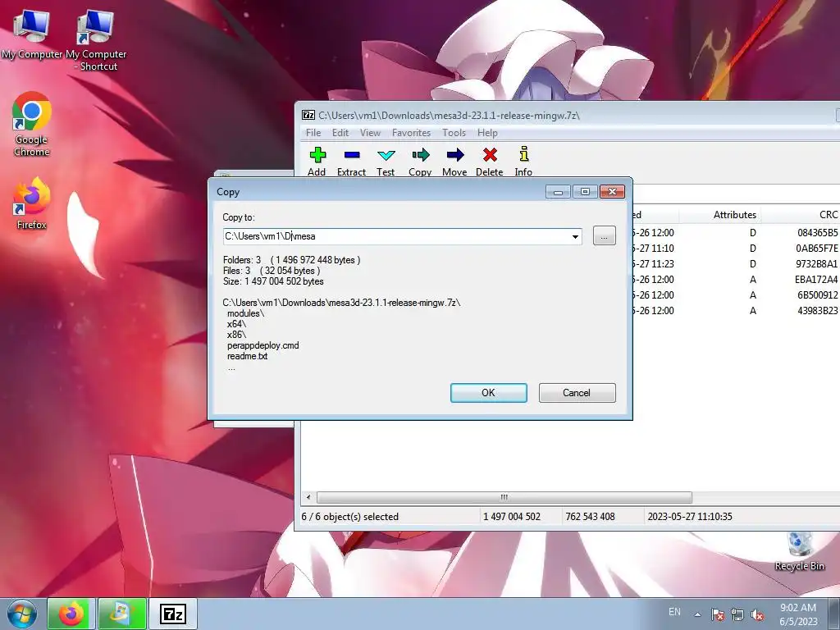Select CRC value 0AB65F7E

pyautogui.click(x=816, y=249)
